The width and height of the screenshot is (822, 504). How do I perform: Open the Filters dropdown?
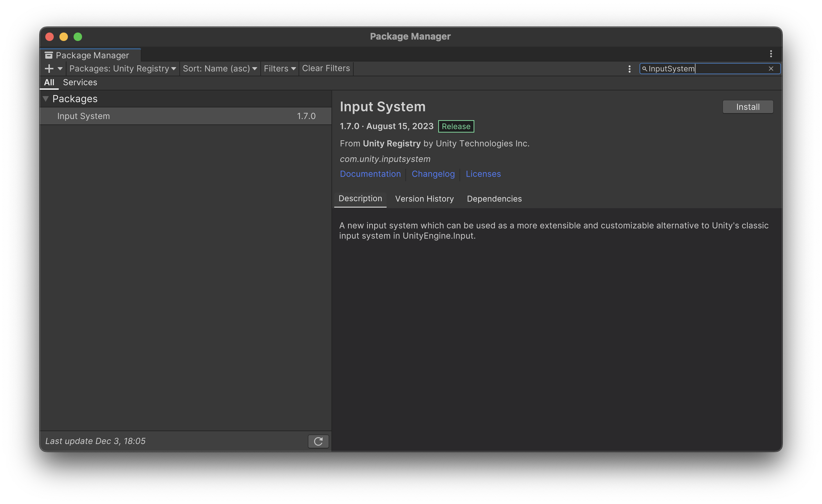tap(279, 69)
